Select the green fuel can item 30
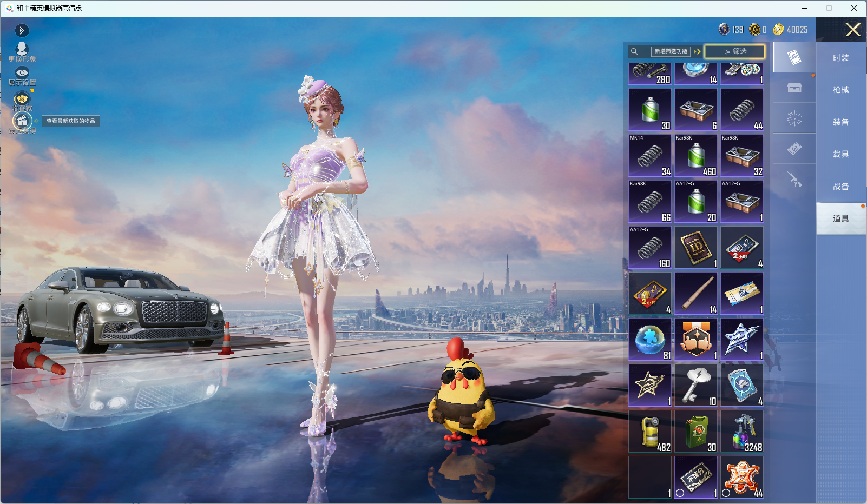Screen dimensions: 867x504 click(x=696, y=432)
